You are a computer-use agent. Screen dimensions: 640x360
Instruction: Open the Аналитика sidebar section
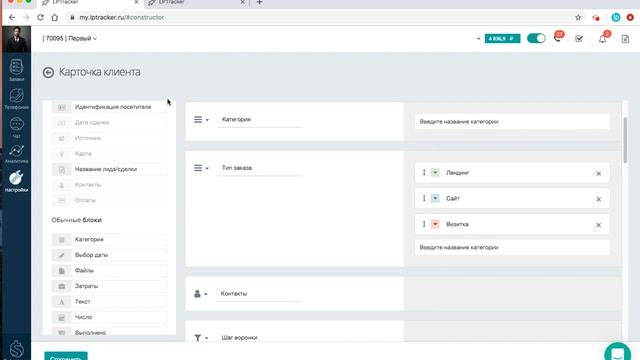click(x=16, y=154)
